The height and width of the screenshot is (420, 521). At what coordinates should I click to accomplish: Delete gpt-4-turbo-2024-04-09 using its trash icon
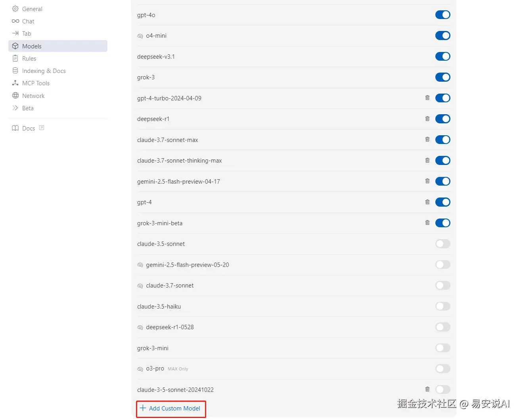coord(427,98)
